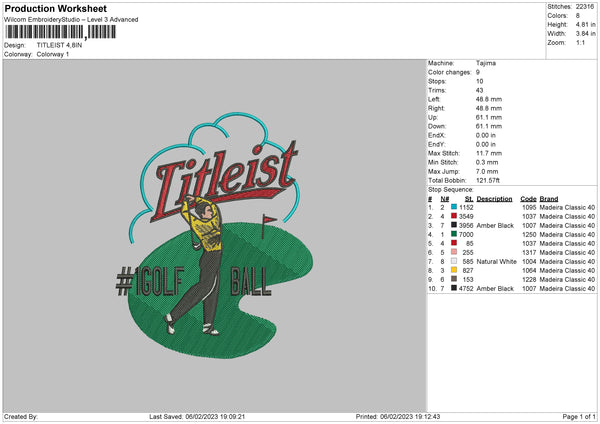
Task: Click stitches count '22316'
Action: click(x=585, y=7)
